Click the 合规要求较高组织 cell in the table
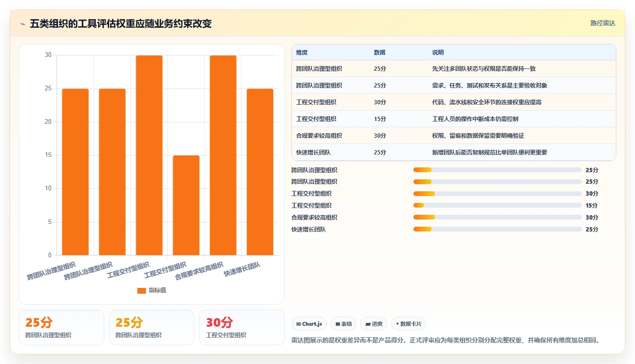The height and width of the screenshot is (364, 635). (319, 136)
